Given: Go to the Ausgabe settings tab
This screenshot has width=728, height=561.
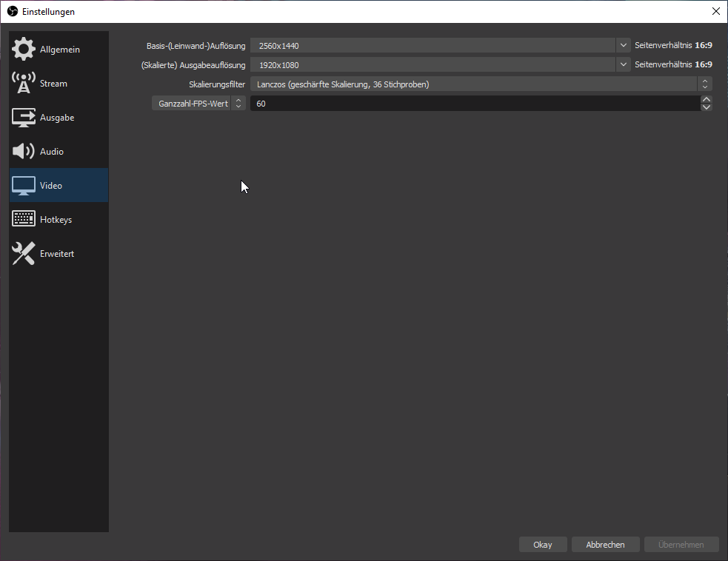Looking at the screenshot, I should point(59,118).
